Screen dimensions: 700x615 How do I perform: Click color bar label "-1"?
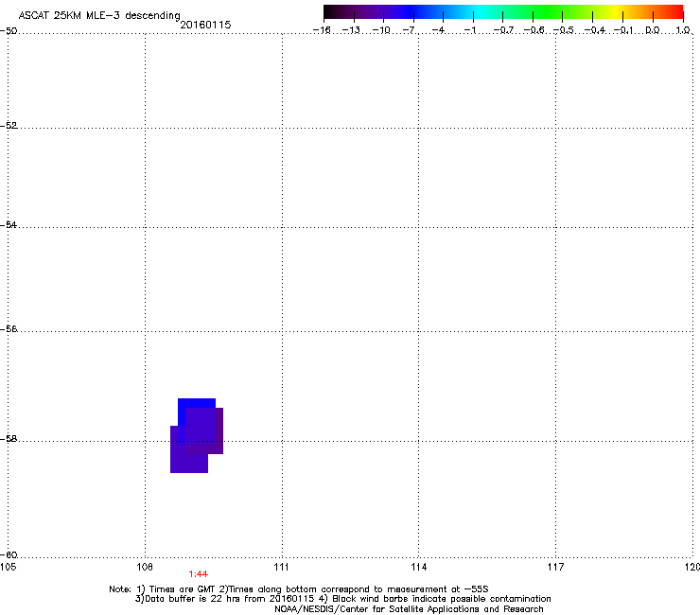tap(469, 30)
